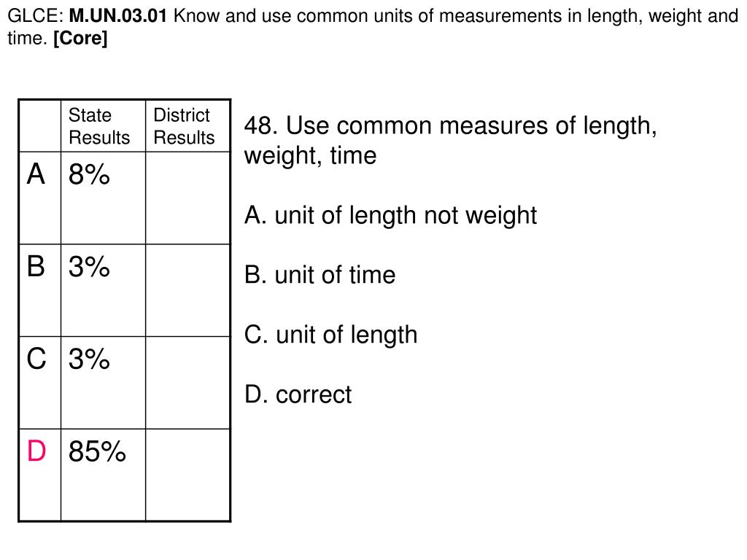Click the question 48 heading text
This screenshot has height=560, width=747.
point(451,141)
